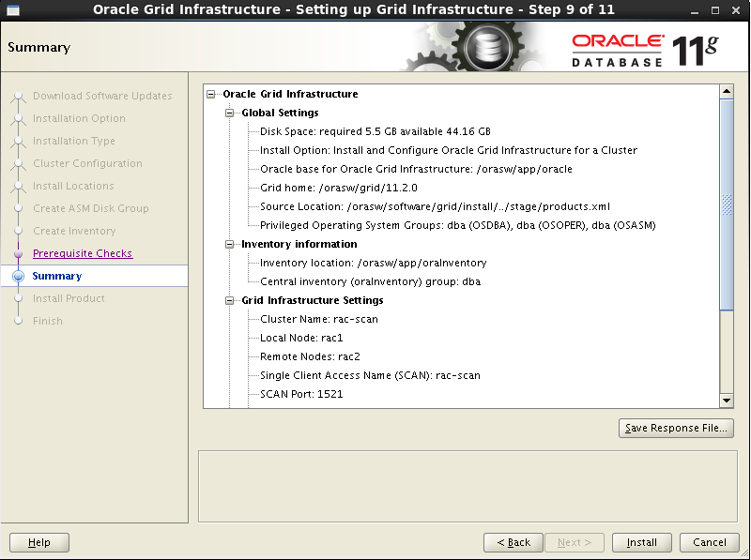Select the Privileged Operating System Groups row
The image size is (751, 560).
458,225
